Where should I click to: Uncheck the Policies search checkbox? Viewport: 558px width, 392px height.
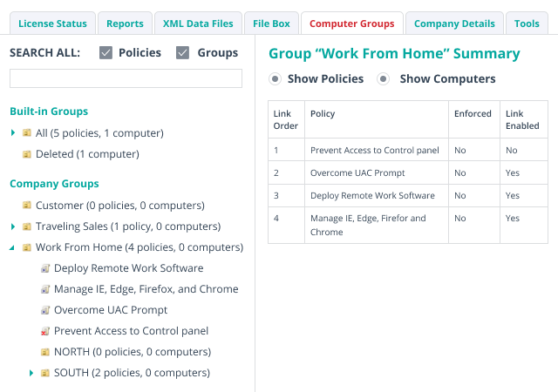coord(105,53)
